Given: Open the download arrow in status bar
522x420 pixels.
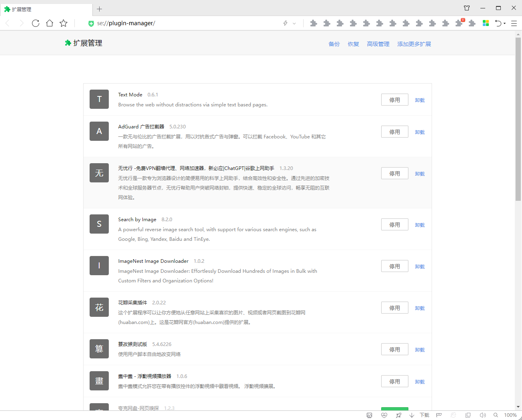Looking at the screenshot, I should point(412,415).
